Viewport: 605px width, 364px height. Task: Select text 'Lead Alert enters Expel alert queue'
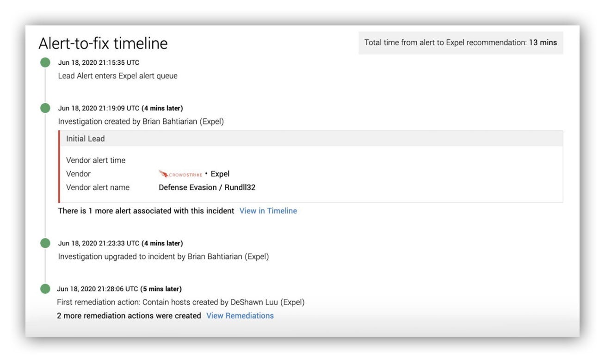pos(118,76)
